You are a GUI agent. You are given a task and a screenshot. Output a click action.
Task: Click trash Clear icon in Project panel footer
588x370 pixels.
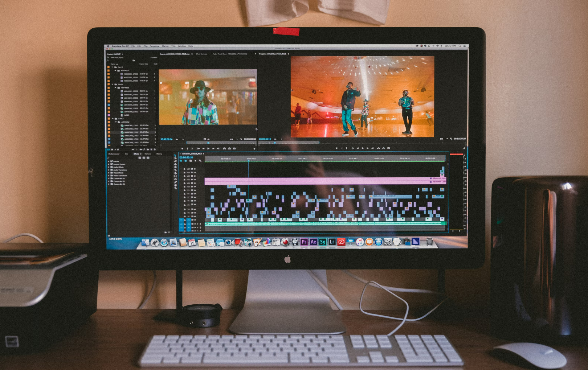(155, 150)
